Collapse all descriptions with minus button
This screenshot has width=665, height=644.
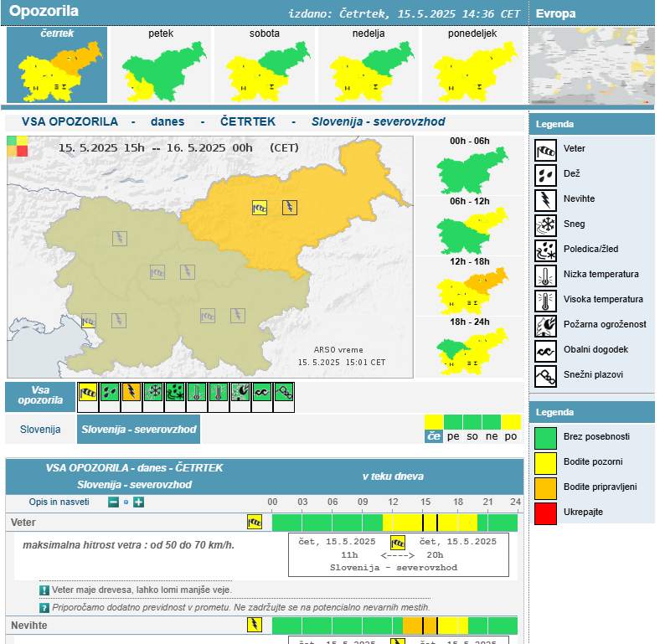click(113, 502)
